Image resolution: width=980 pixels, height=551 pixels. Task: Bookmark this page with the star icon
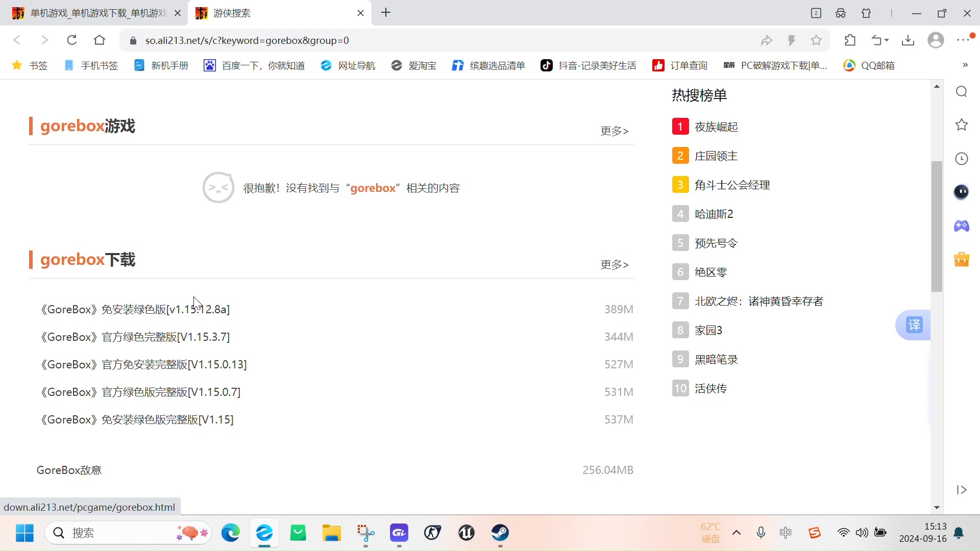816,40
